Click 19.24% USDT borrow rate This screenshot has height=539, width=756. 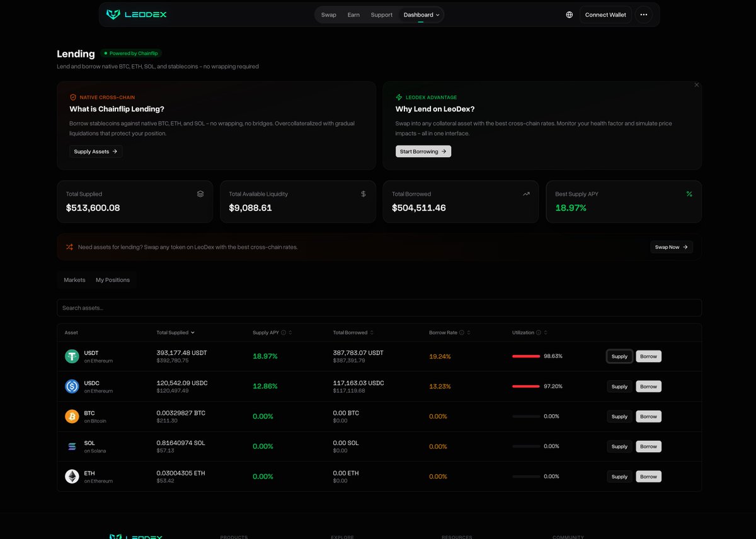pyautogui.click(x=440, y=356)
